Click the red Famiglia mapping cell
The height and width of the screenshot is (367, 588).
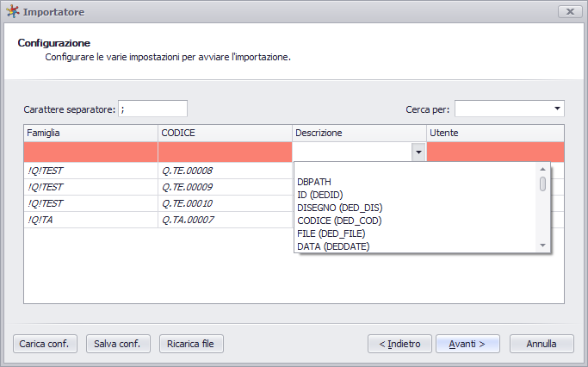[90, 152]
